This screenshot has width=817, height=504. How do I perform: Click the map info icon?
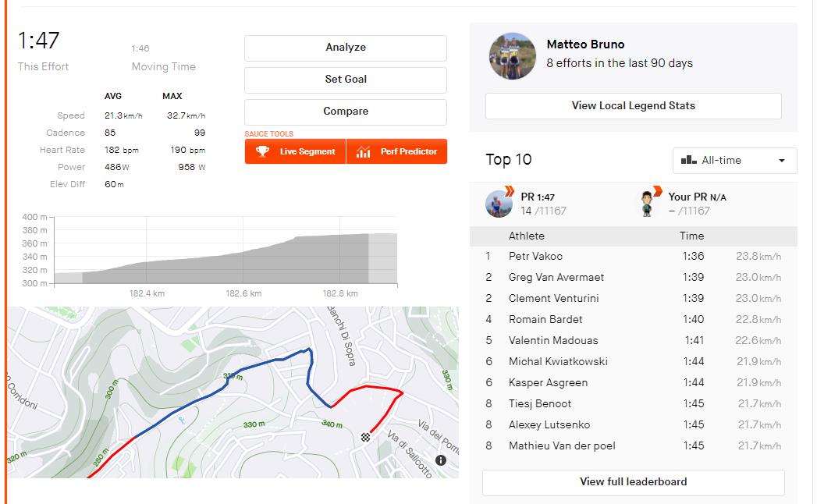pos(441,460)
